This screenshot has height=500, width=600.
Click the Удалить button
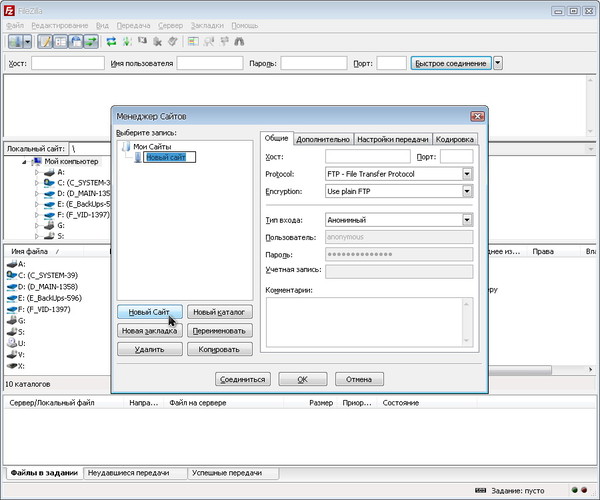150,349
